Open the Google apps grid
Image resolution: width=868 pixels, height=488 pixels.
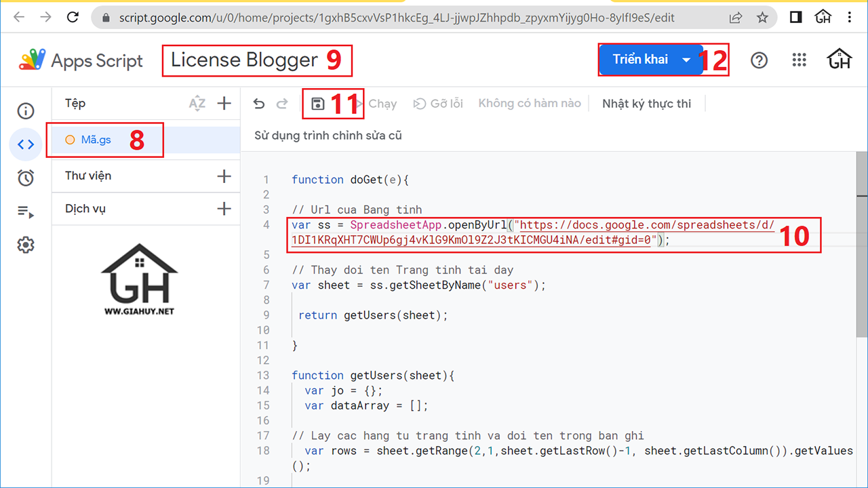coord(800,60)
